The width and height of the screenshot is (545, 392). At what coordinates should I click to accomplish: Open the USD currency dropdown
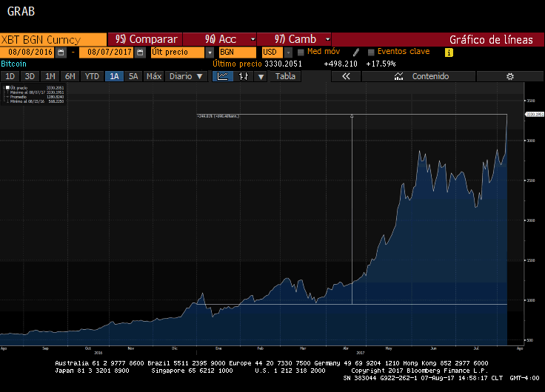(288, 53)
